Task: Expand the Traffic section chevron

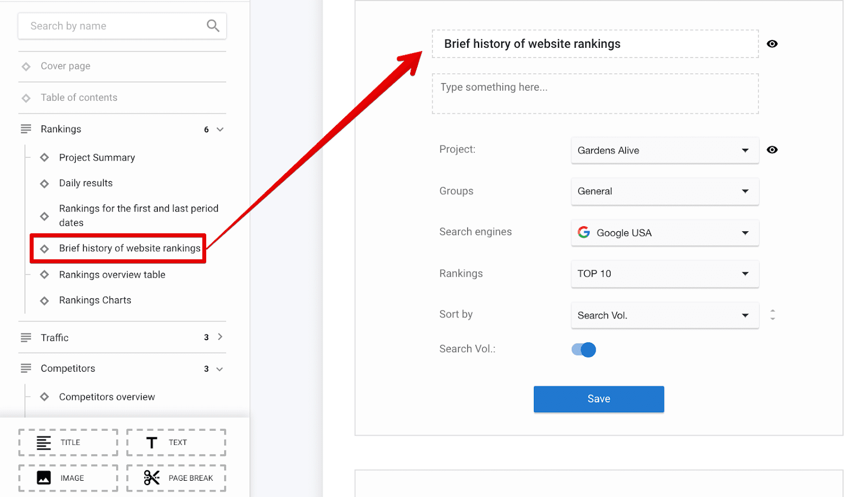Action: 220,337
